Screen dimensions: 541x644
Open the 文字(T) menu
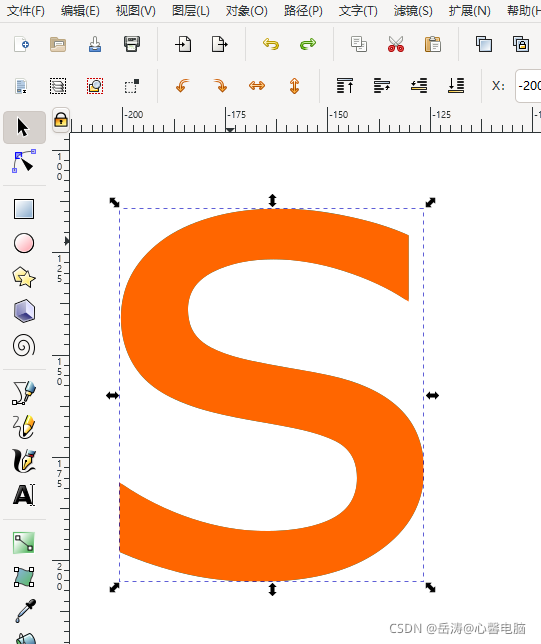coord(358,10)
